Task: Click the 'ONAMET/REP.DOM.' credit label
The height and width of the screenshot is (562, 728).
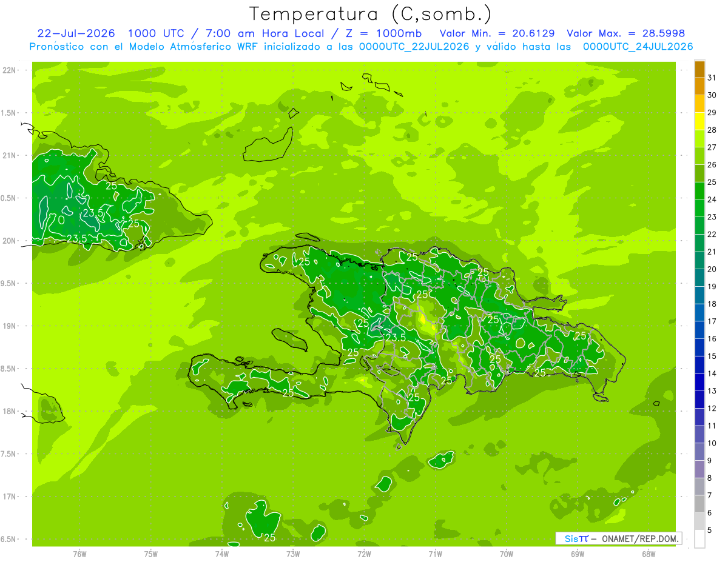Action: click(x=639, y=538)
